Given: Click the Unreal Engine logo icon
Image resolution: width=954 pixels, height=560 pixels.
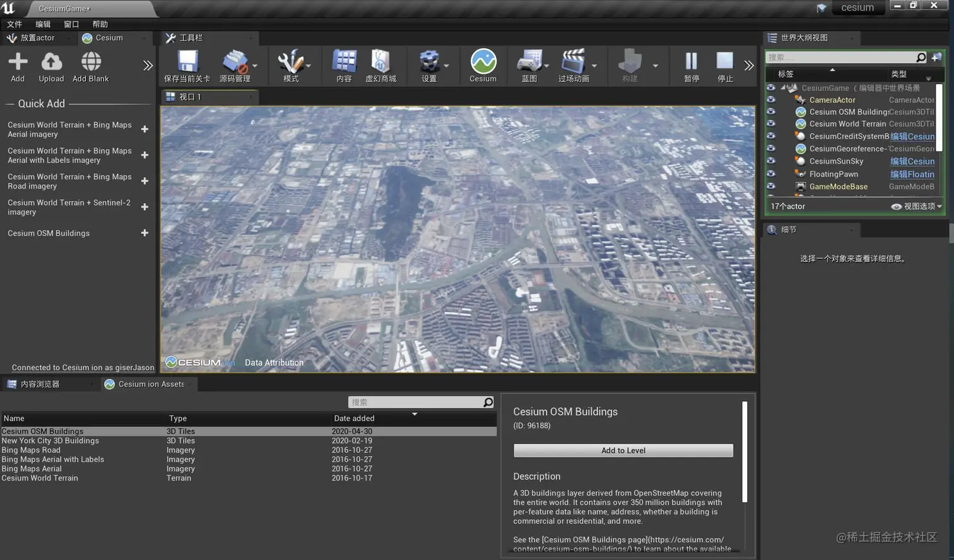Looking at the screenshot, I should (8, 8).
